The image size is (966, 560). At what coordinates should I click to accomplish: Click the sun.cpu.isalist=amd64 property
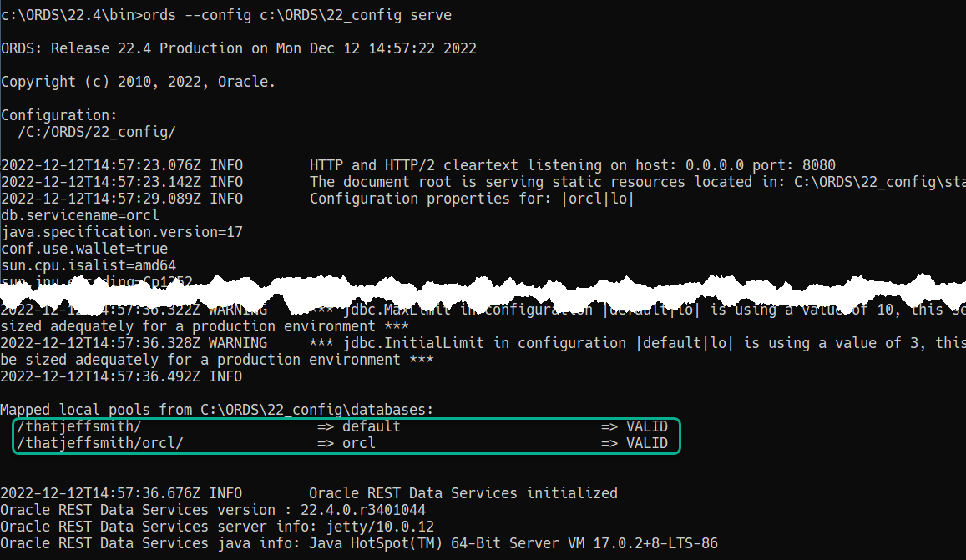tap(89, 265)
